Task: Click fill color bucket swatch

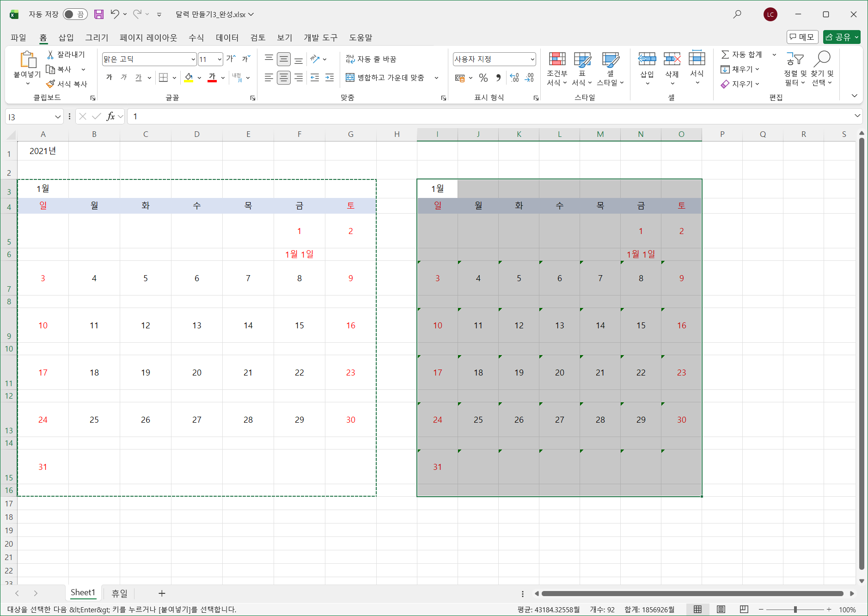Action: 189,78
